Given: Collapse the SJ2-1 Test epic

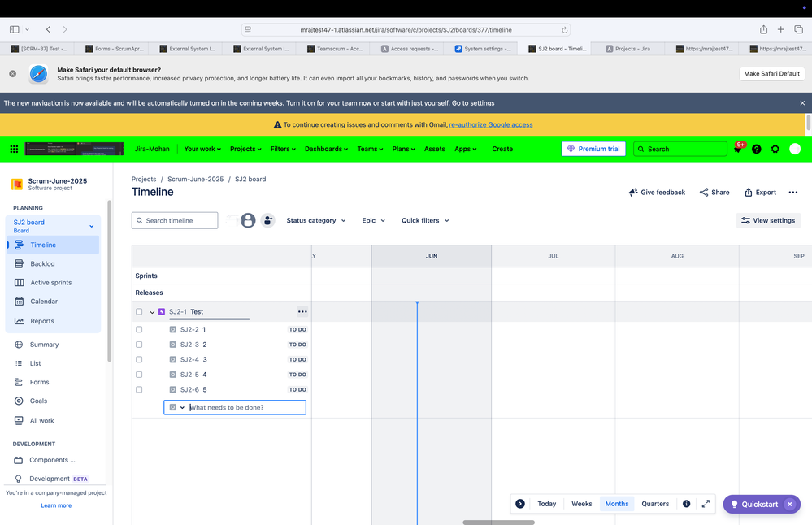Looking at the screenshot, I should pyautogui.click(x=152, y=312).
